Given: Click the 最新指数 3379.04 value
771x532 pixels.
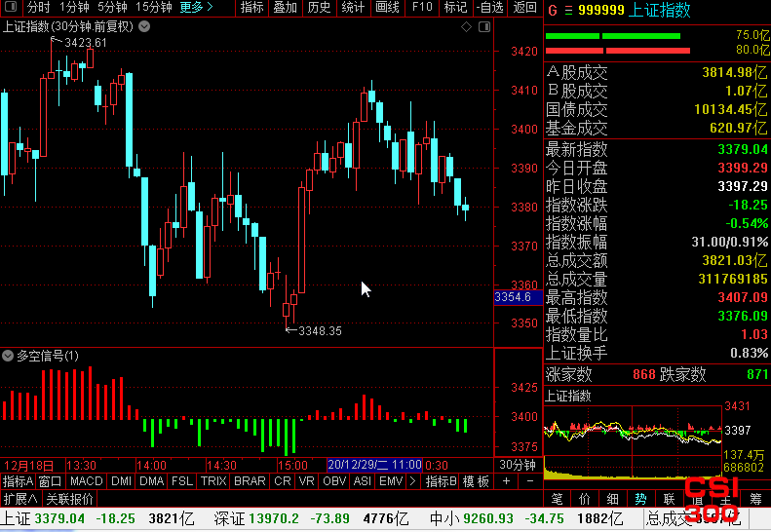Looking at the screenshot, I should click(x=742, y=149).
